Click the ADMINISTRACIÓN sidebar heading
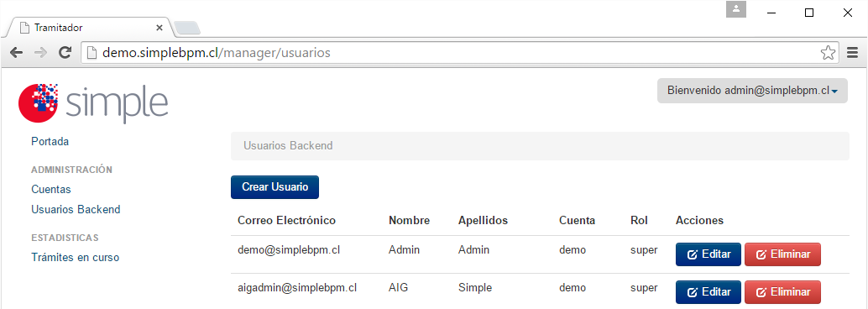The image size is (868, 309). pos(71,170)
